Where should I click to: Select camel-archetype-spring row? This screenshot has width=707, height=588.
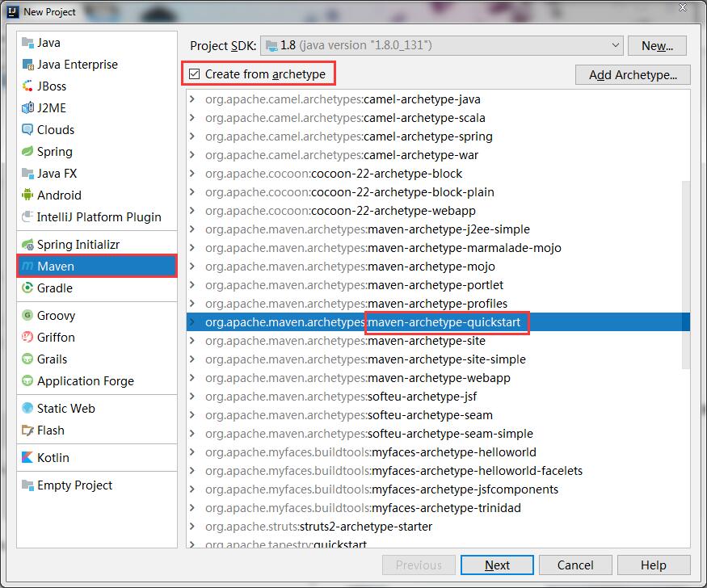438,136
